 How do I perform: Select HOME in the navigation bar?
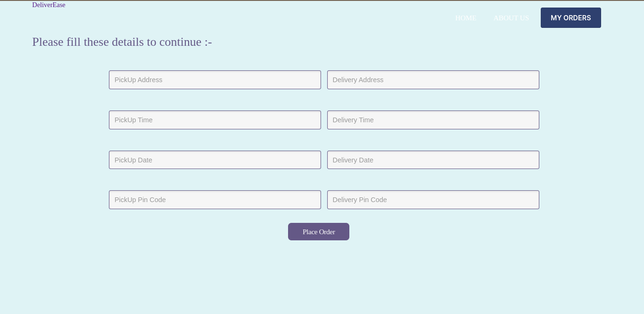[x=466, y=18]
